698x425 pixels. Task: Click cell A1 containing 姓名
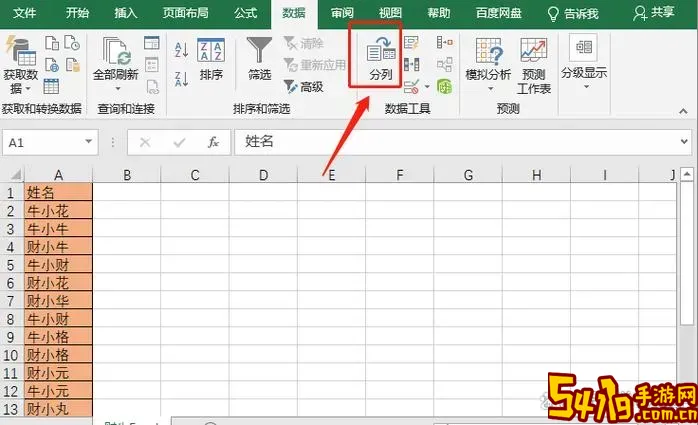pyautogui.click(x=58, y=192)
